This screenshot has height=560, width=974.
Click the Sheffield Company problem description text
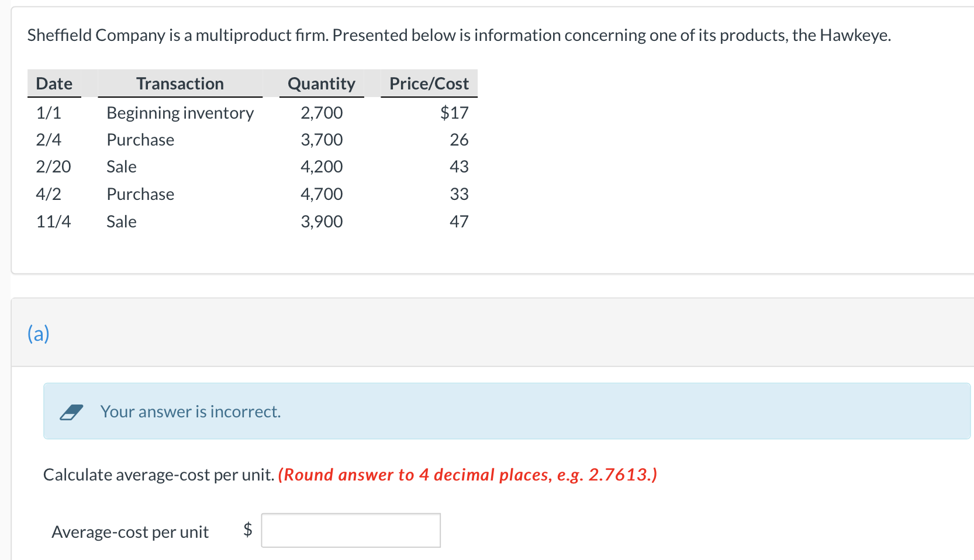point(459,35)
